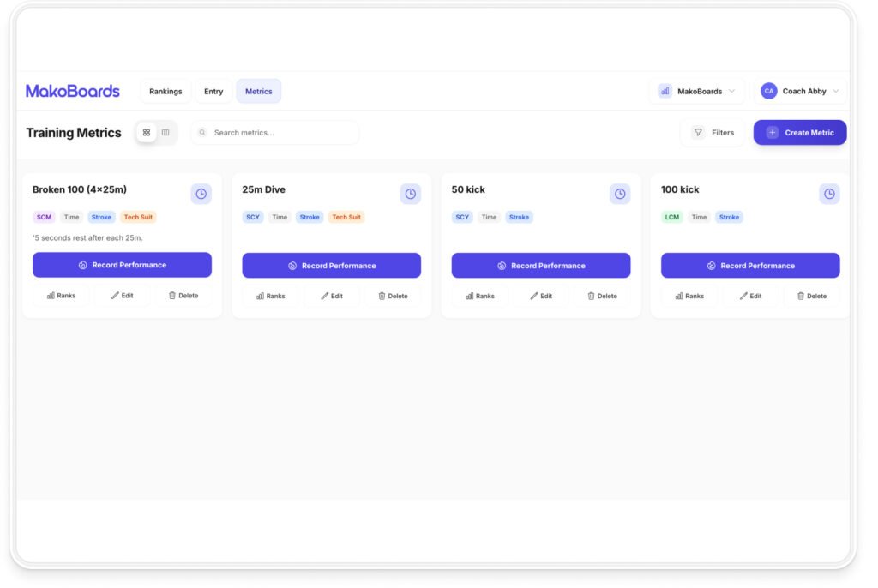View Ranks for 100 kick
This screenshot has width=878, height=588.
point(689,296)
